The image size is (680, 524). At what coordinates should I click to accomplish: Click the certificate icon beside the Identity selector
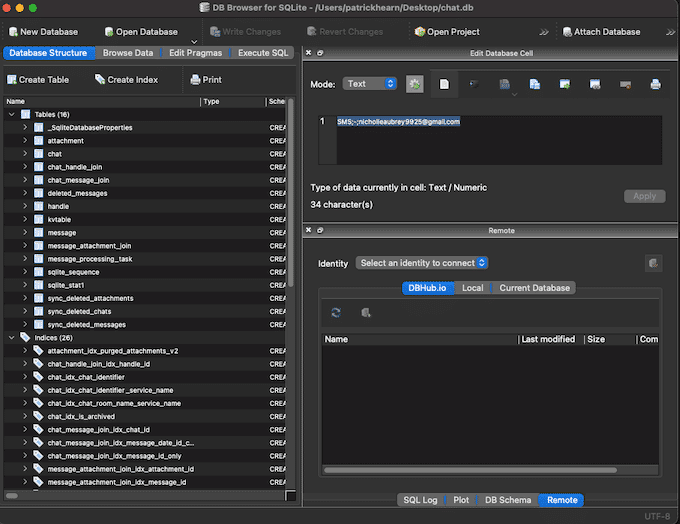tap(653, 263)
